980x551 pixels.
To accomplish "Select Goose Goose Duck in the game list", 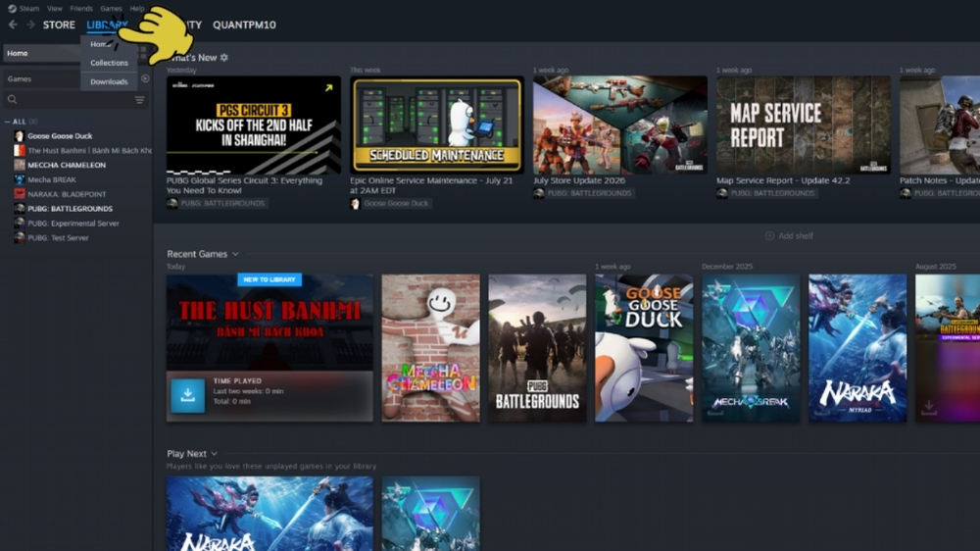I will coord(60,135).
